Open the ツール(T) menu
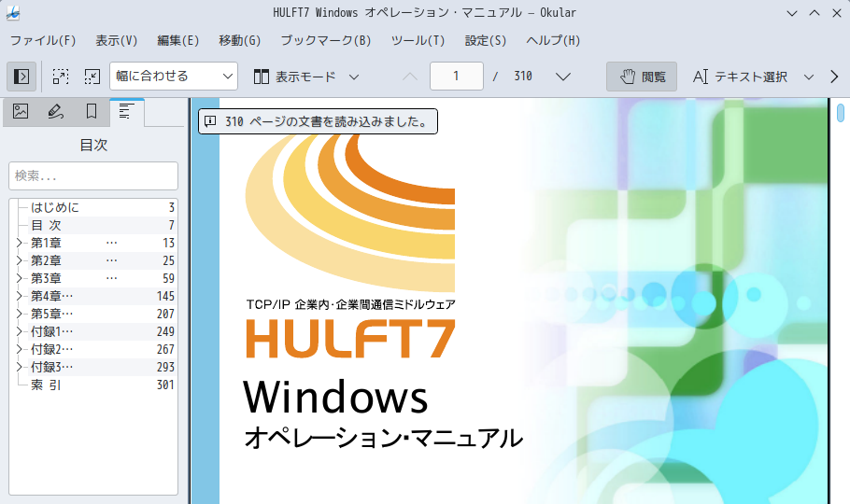Screen dimensions: 850x504 tap(418, 41)
